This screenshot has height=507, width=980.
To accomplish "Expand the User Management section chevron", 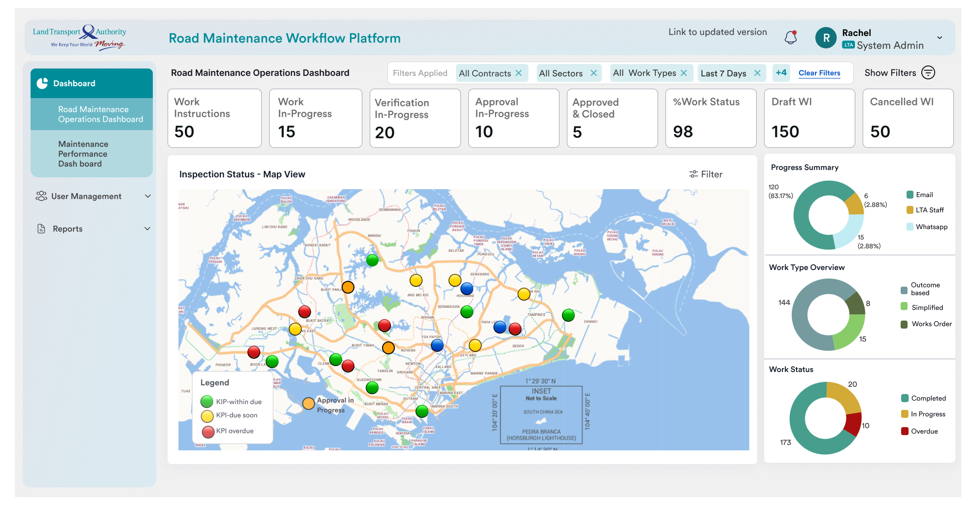I will (147, 196).
